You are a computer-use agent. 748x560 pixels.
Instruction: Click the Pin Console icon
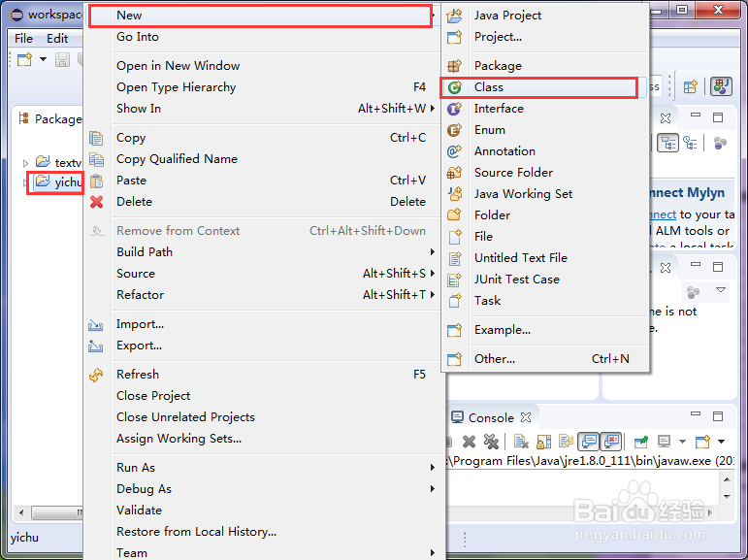coord(640,442)
